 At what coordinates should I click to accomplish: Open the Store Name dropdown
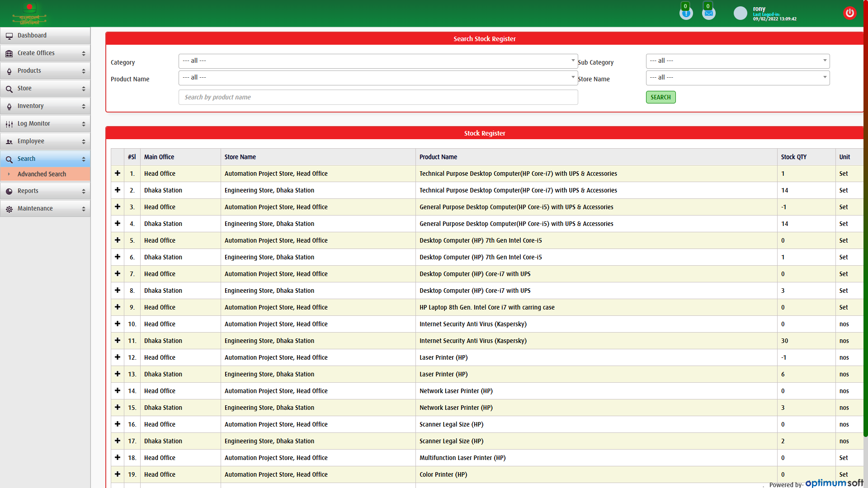[x=738, y=78]
